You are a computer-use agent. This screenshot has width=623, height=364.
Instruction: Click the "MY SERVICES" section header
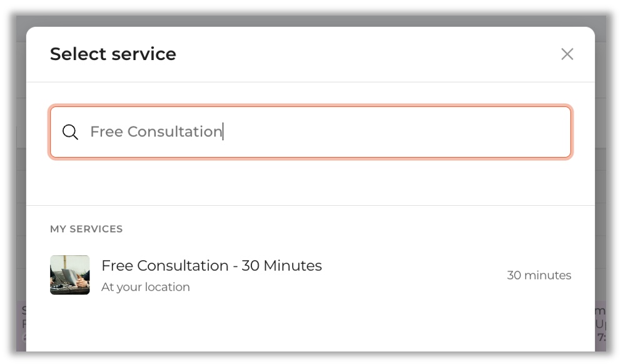click(86, 229)
